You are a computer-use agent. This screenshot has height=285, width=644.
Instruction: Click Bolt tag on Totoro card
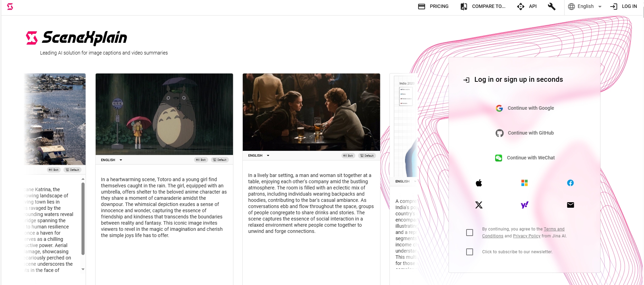tap(201, 160)
